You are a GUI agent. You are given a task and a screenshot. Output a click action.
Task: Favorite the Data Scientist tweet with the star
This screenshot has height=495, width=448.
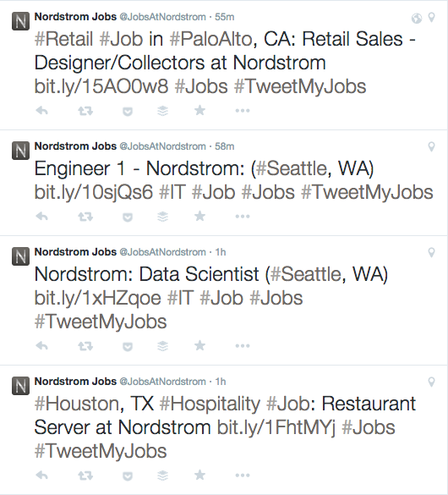[199, 346]
